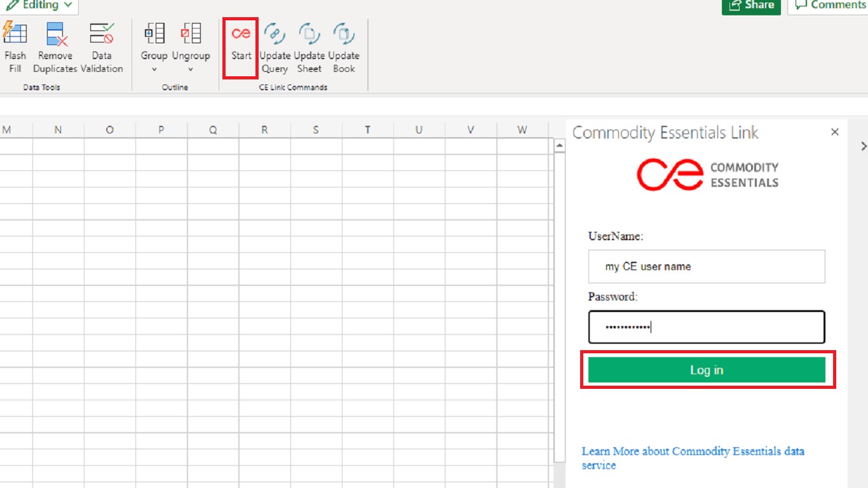
Task: Select column U header
Action: pyautogui.click(x=419, y=130)
